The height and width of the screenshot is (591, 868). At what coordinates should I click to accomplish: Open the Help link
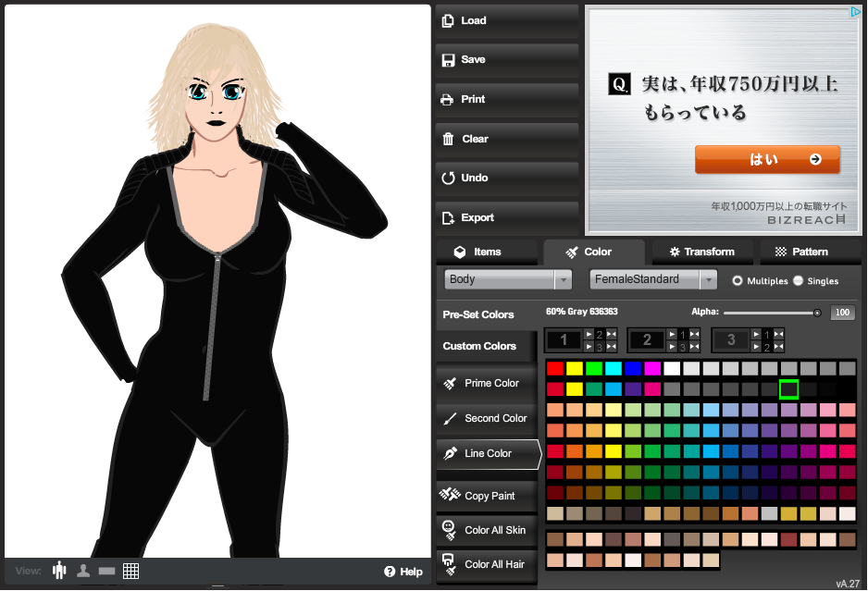coord(403,572)
